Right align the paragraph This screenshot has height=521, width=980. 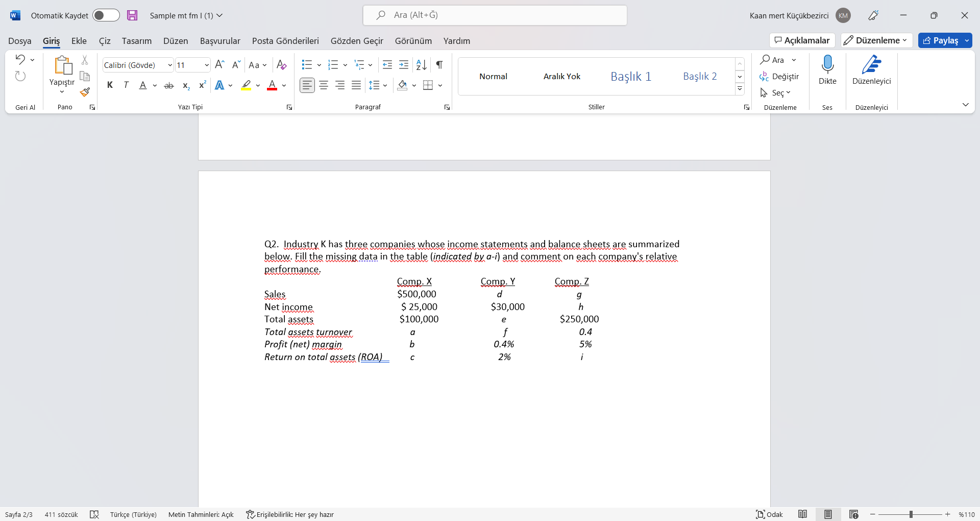340,85
